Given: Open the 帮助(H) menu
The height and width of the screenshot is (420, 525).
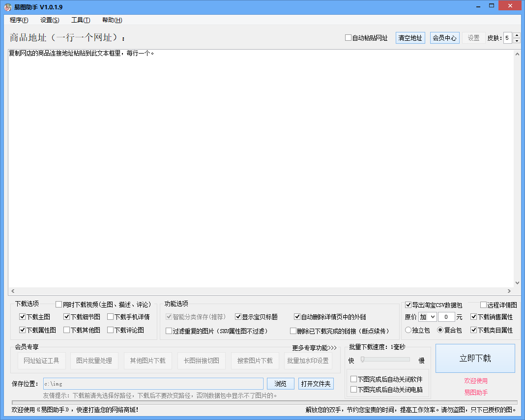Looking at the screenshot, I should click(x=112, y=20).
